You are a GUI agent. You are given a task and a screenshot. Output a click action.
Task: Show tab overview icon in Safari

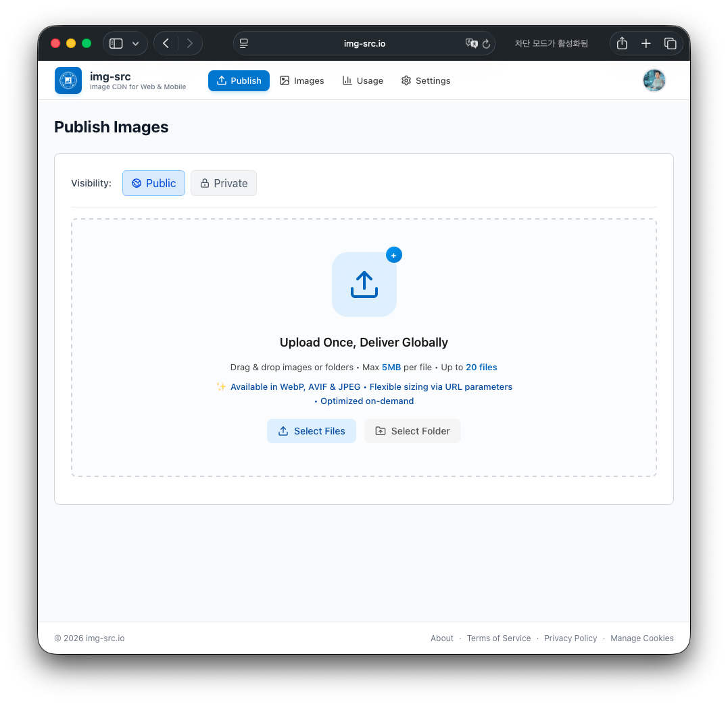pos(670,44)
